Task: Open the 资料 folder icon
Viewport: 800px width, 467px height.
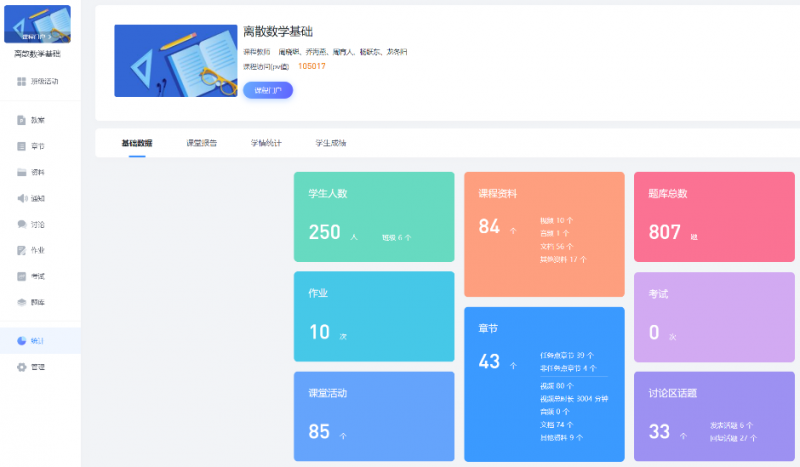Action: coord(22,172)
